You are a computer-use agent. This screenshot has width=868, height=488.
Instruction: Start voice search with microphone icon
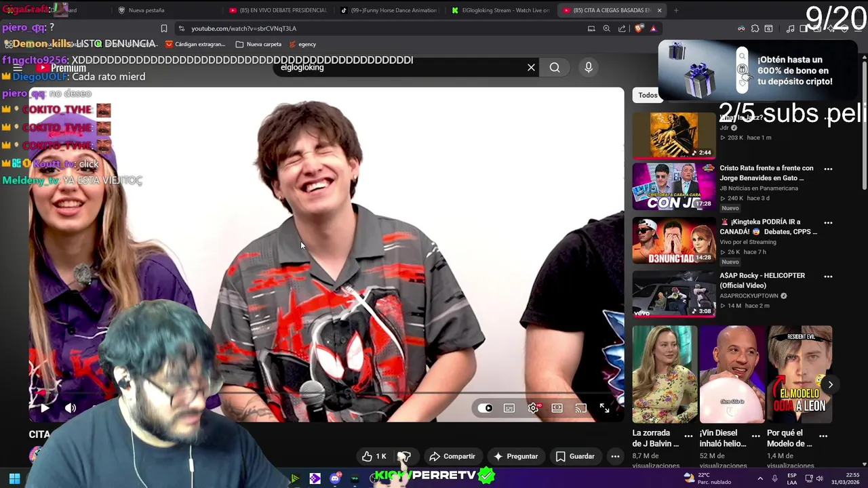click(589, 67)
